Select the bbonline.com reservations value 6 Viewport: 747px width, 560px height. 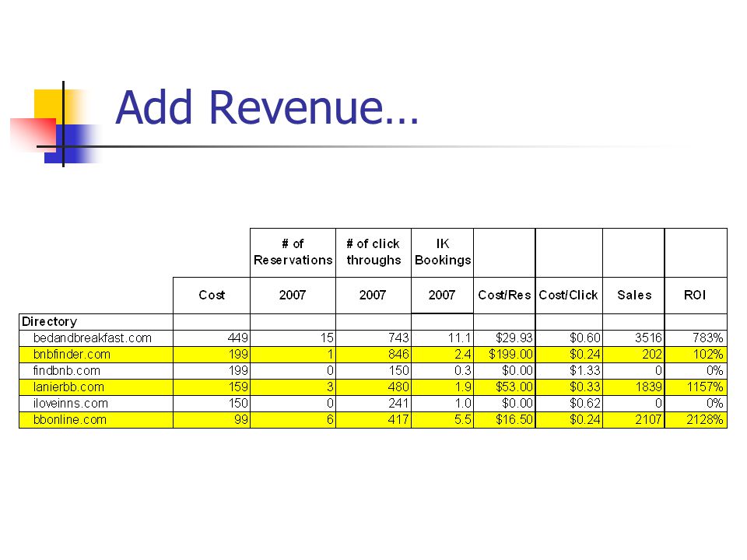click(x=293, y=420)
